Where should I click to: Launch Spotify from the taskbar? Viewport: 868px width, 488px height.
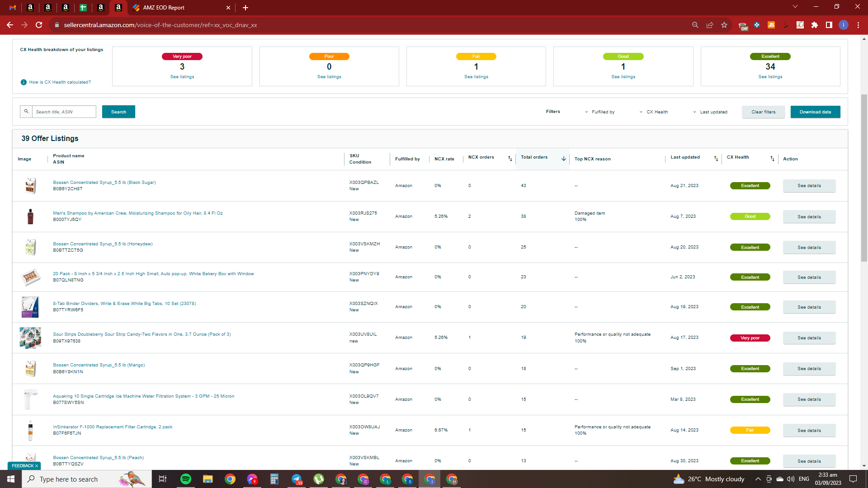coord(186,479)
